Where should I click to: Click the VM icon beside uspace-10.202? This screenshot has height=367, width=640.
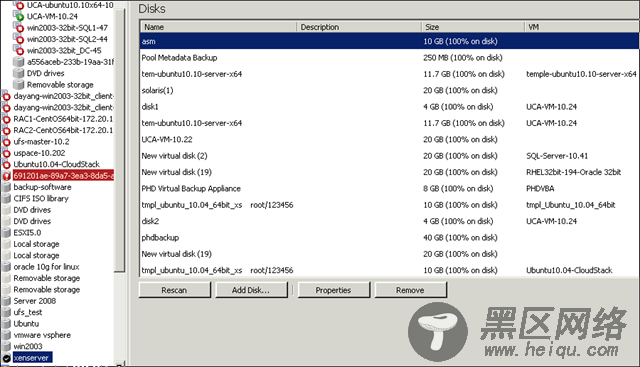[x=6, y=153]
